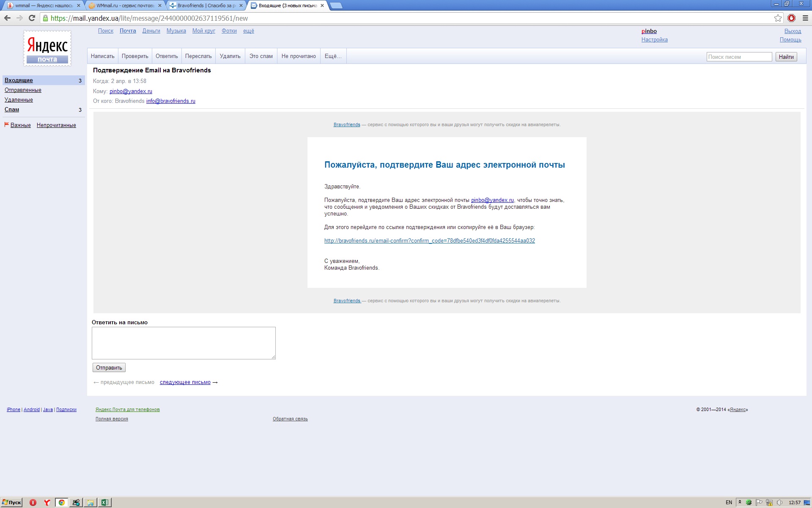812x508 pixels.
Task: Open the Ещё… toolbar menu
Action: (333, 56)
